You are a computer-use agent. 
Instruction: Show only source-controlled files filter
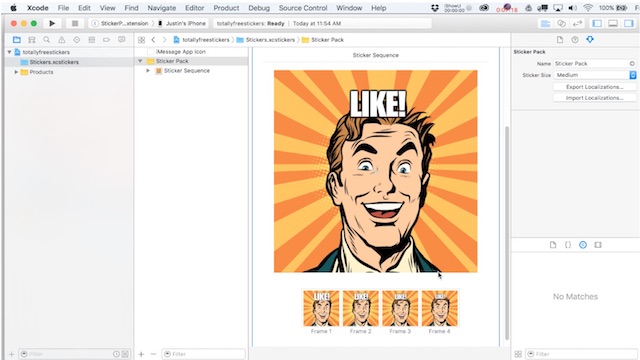(125, 354)
